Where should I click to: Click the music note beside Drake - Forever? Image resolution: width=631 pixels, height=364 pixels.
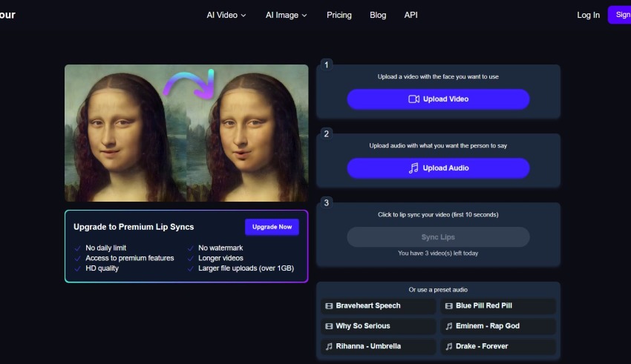(x=448, y=346)
